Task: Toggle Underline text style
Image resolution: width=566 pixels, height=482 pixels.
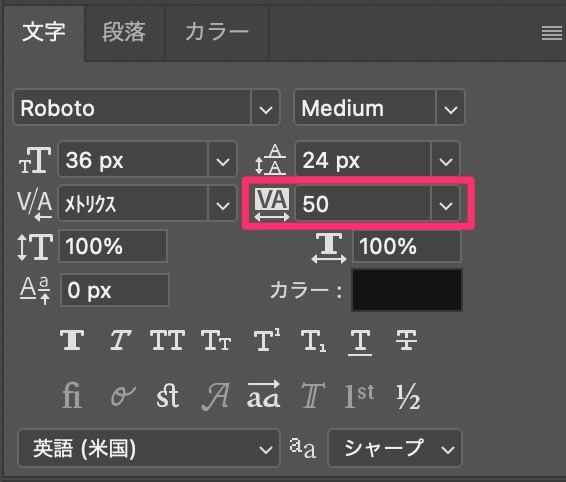Action: (360, 342)
